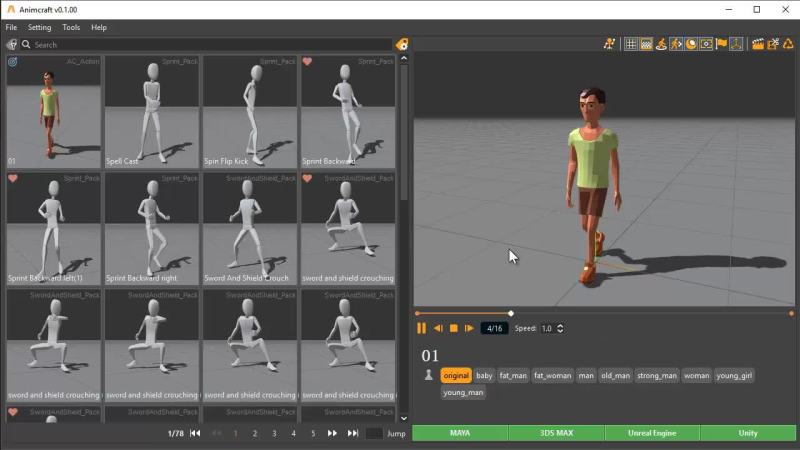The height and width of the screenshot is (450, 800).
Task: Click the filter icon left of search
Action: point(11,44)
